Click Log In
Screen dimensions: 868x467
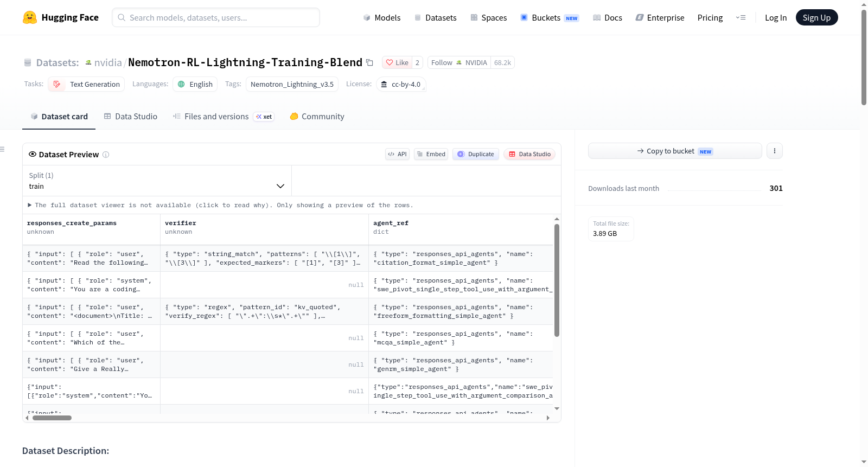pos(776,17)
